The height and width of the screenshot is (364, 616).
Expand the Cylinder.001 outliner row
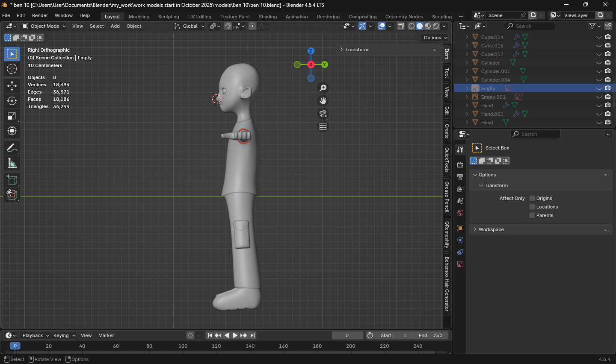pyautogui.click(x=467, y=71)
